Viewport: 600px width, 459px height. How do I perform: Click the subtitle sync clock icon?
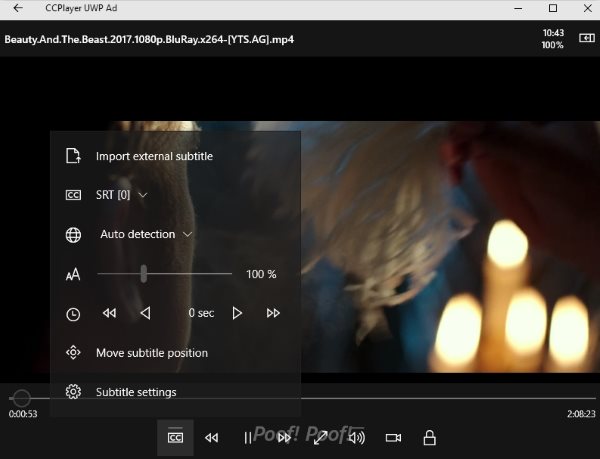pos(73,314)
